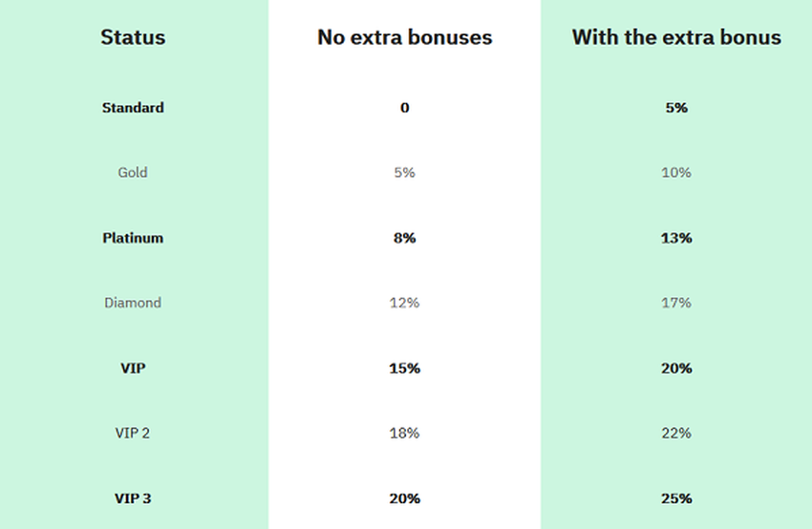Select Diamond's 17% extra bonus value
This screenshot has height=529, width=812.
click(x=676, y=303)
